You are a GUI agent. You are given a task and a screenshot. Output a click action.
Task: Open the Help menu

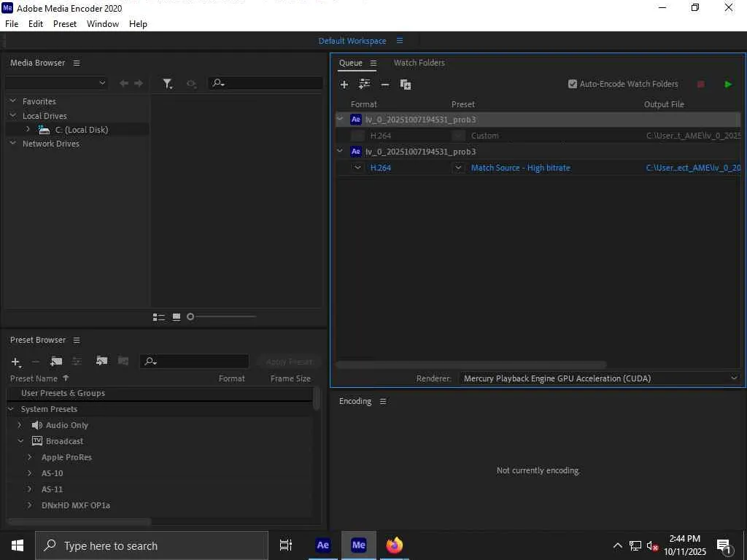(138, 24)
